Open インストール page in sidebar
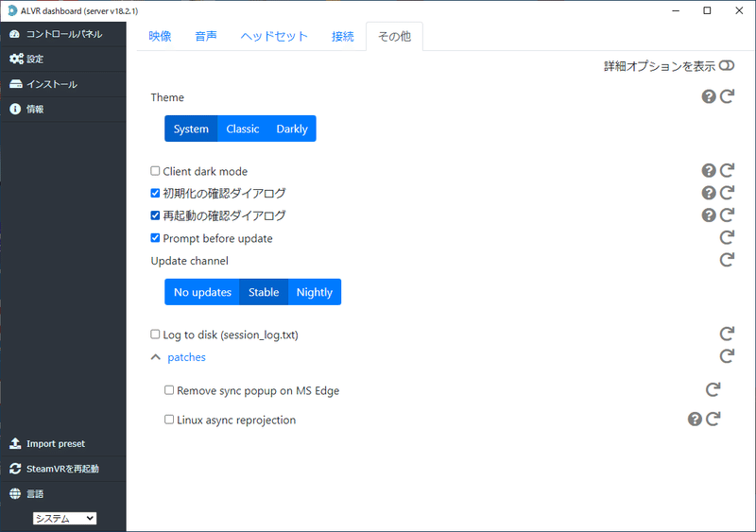756x532 pixels. point(63,84)
